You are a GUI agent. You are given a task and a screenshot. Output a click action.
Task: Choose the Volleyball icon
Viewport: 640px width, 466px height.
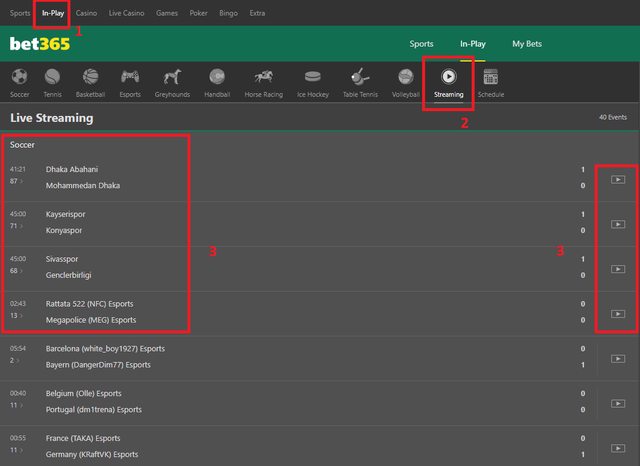click(406, 77)
